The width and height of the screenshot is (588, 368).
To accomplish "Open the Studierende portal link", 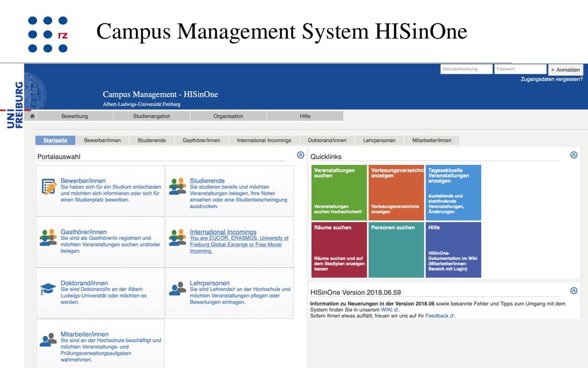I will pos(207,181).
